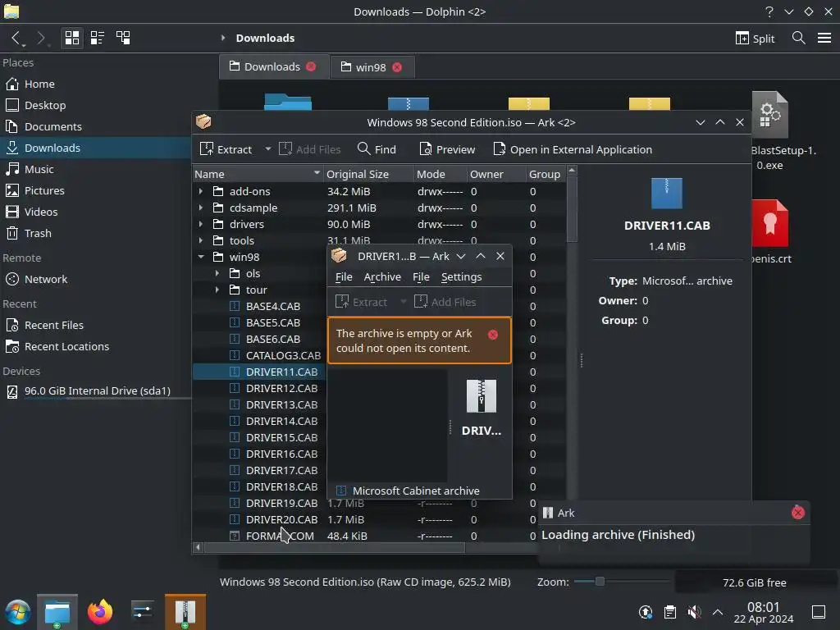Click the Ark taskbar entry

[x=185, y=612]
